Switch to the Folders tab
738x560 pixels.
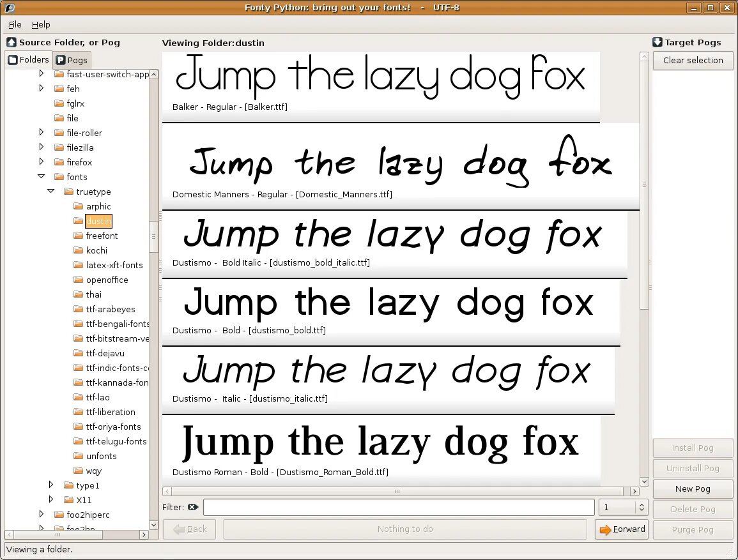[x=28, y=60]
